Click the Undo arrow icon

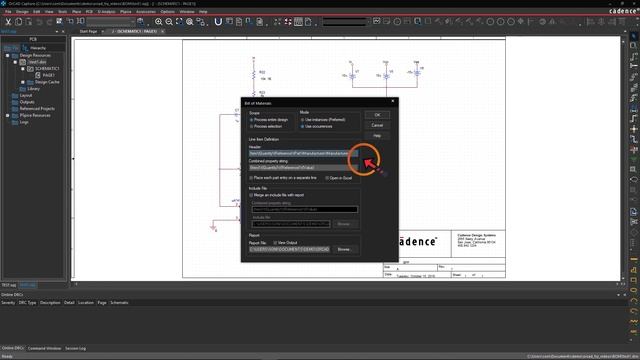(x=39, y=22)
